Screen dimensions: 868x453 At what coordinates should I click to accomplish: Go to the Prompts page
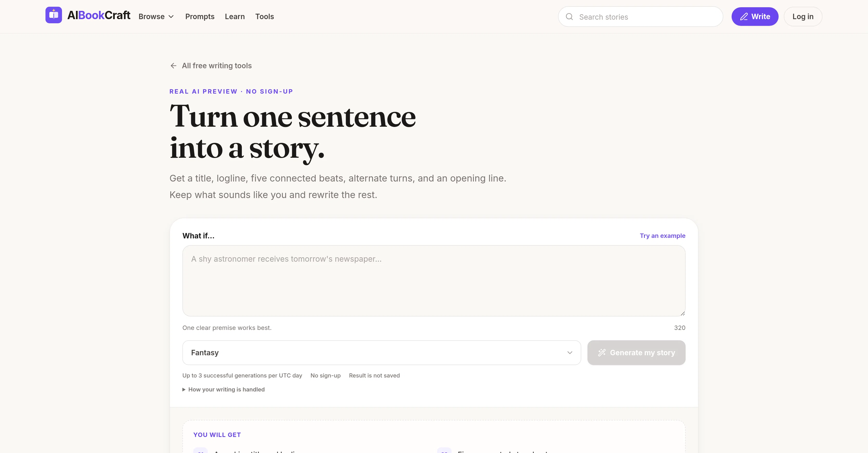pos(200,17)
